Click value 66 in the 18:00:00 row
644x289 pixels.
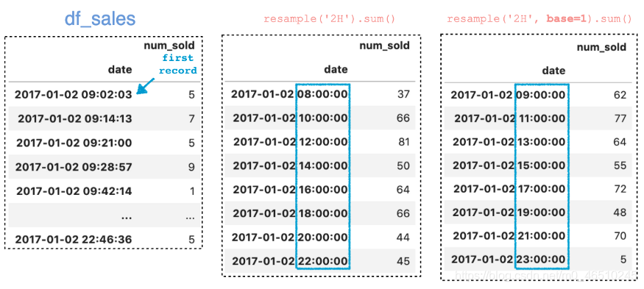tap(404, 213)
